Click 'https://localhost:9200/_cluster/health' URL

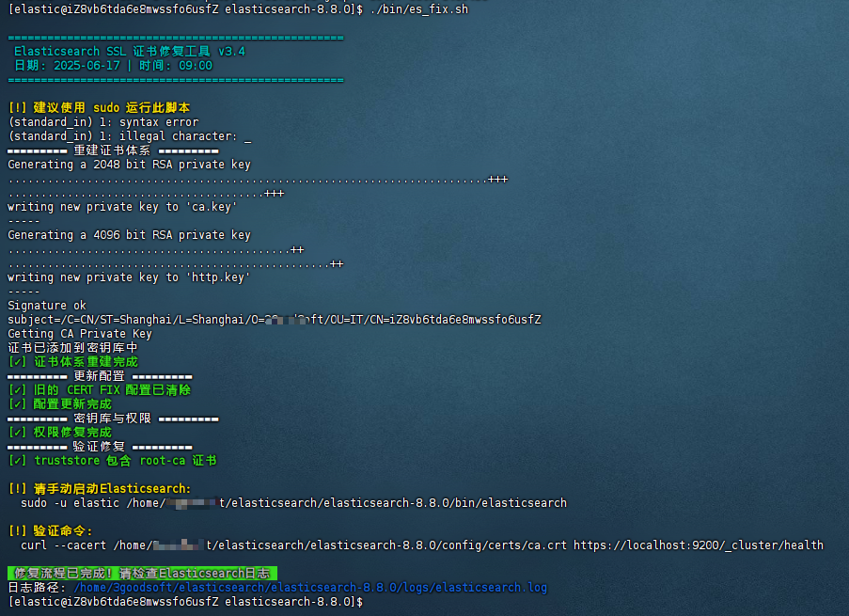[699, 545]
